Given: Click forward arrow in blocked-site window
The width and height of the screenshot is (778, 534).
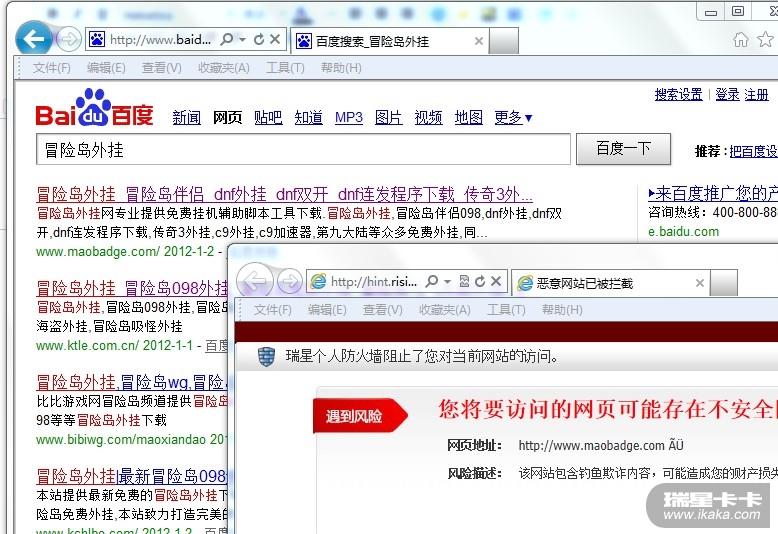Looking at the screenshot, I should tap(290, 282).
